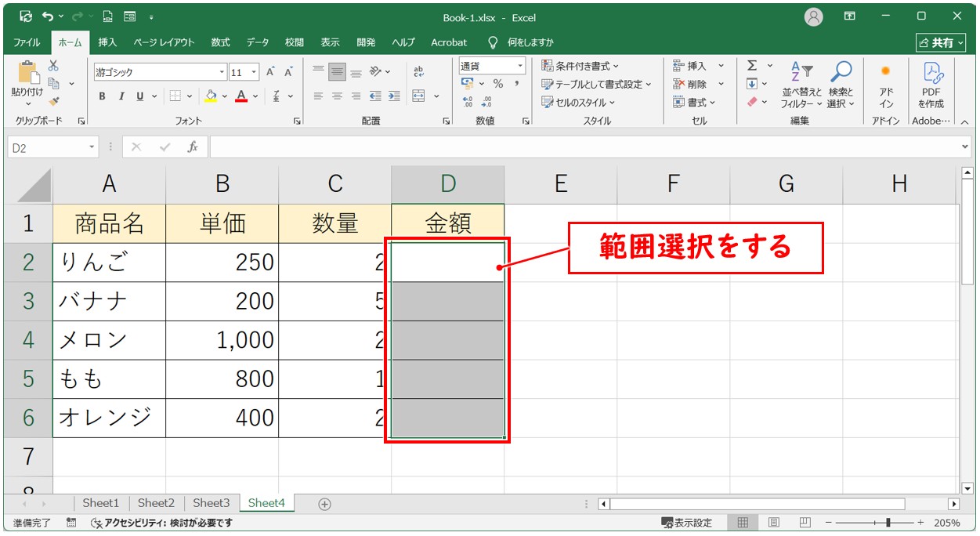Open the ファイル tab
This screenshot has height=536, width=980.
[x=27, y=42]
